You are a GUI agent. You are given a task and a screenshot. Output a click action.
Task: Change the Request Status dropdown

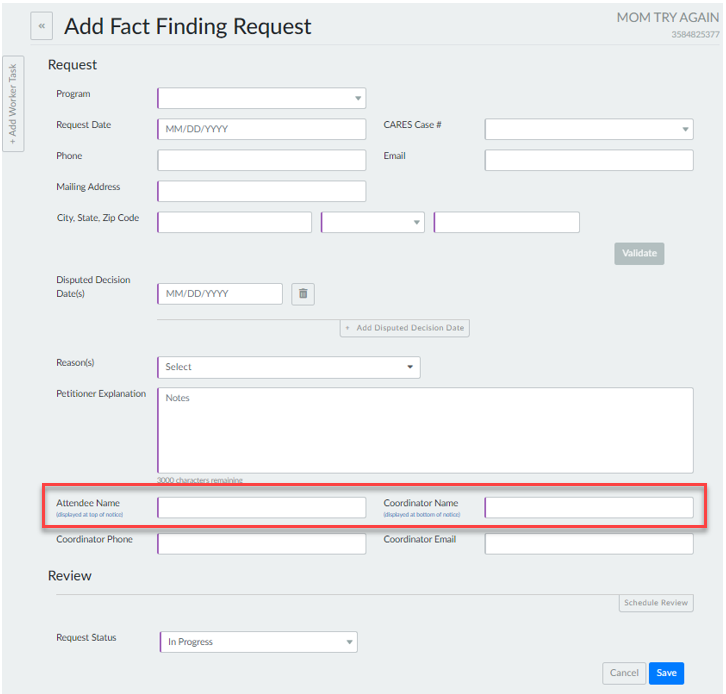[x=258, y=642]
